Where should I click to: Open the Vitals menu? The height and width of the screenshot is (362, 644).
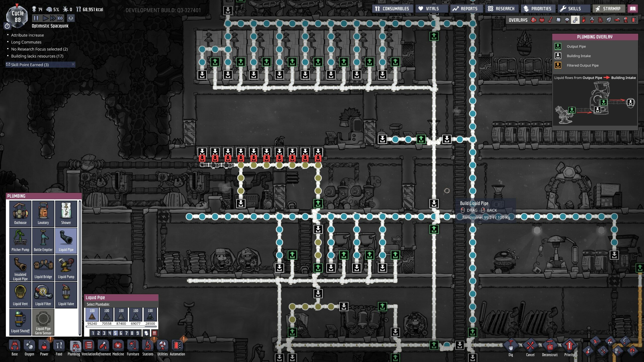pos(431,9)
